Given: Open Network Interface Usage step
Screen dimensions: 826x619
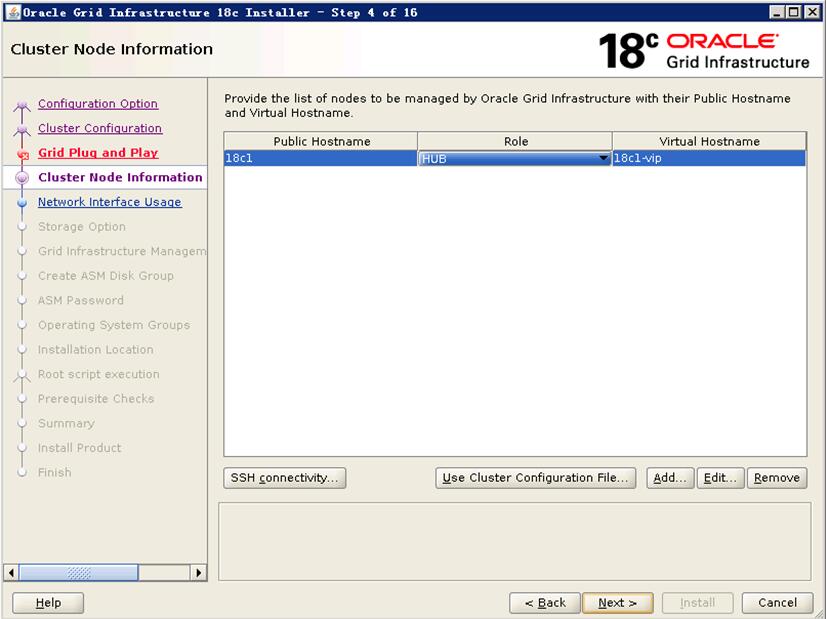Looking at the screenshot, I should (110, 202).
